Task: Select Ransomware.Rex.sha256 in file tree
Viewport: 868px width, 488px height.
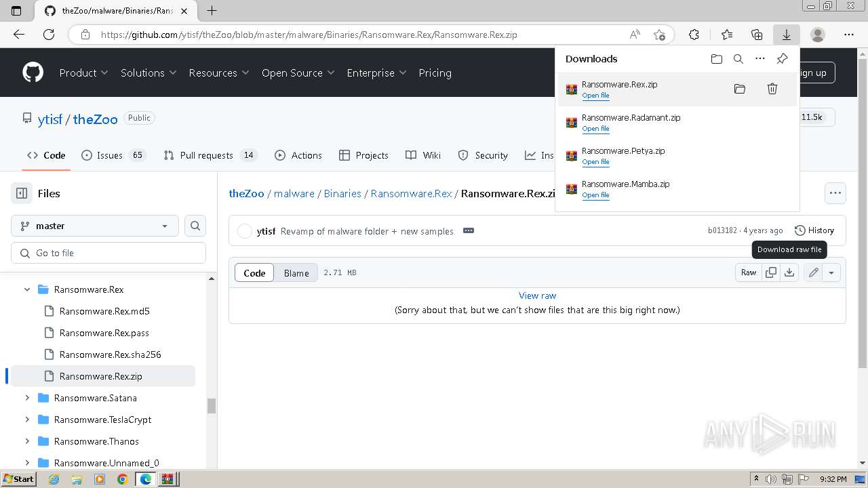Action: [110, 354]
